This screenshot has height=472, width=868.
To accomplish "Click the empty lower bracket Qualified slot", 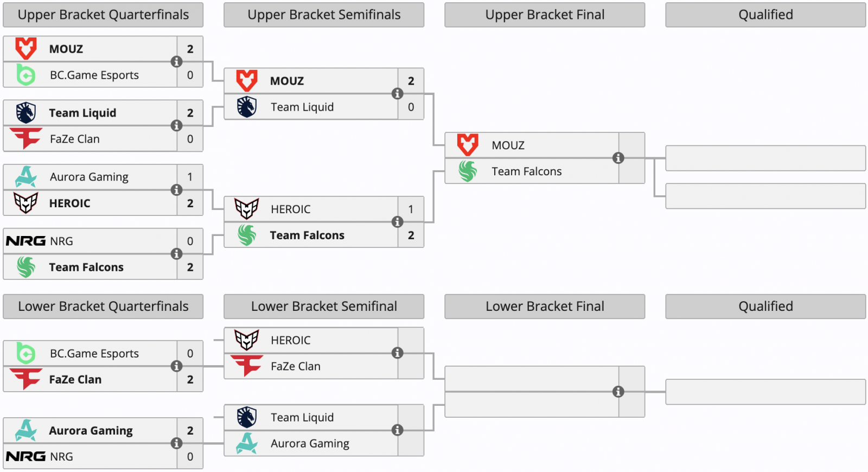I will [765, 392].
